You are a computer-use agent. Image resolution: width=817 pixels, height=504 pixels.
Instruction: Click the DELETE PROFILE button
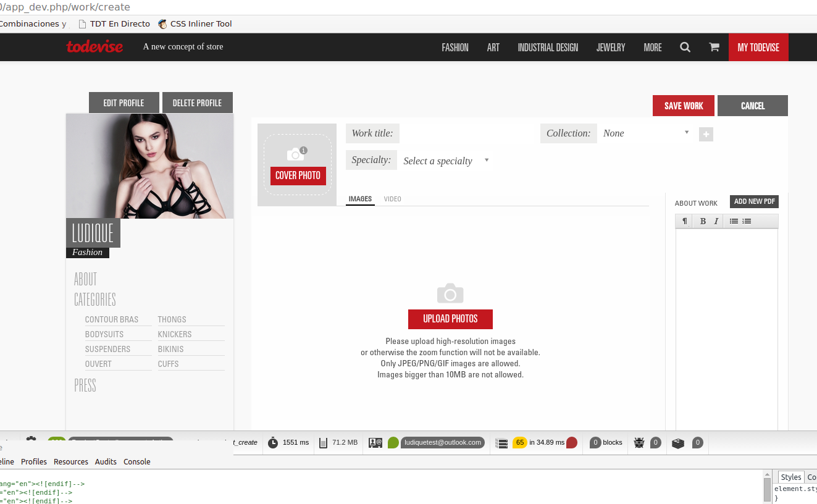(197, 103)
